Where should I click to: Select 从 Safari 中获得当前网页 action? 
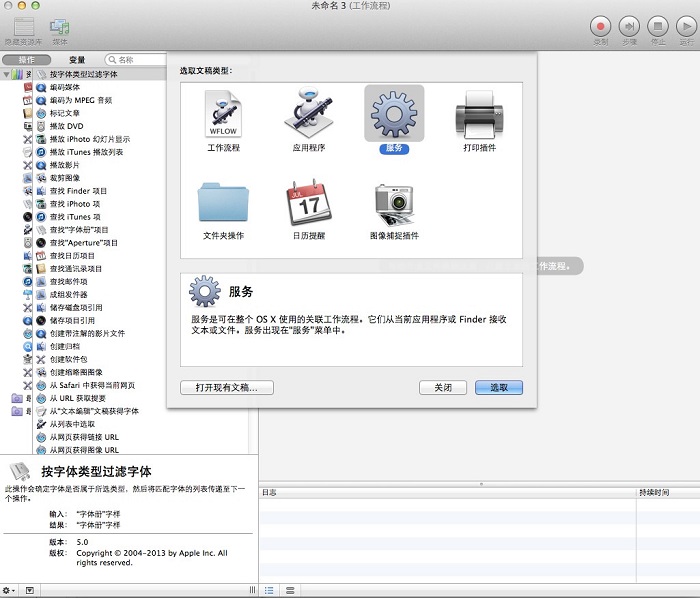(x=100, y=385)
